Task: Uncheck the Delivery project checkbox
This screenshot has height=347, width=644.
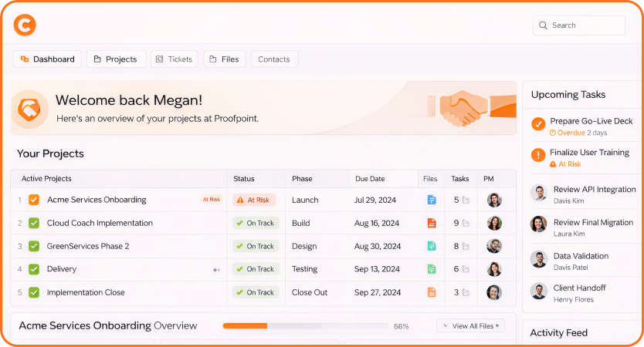Action: [34, 269]
